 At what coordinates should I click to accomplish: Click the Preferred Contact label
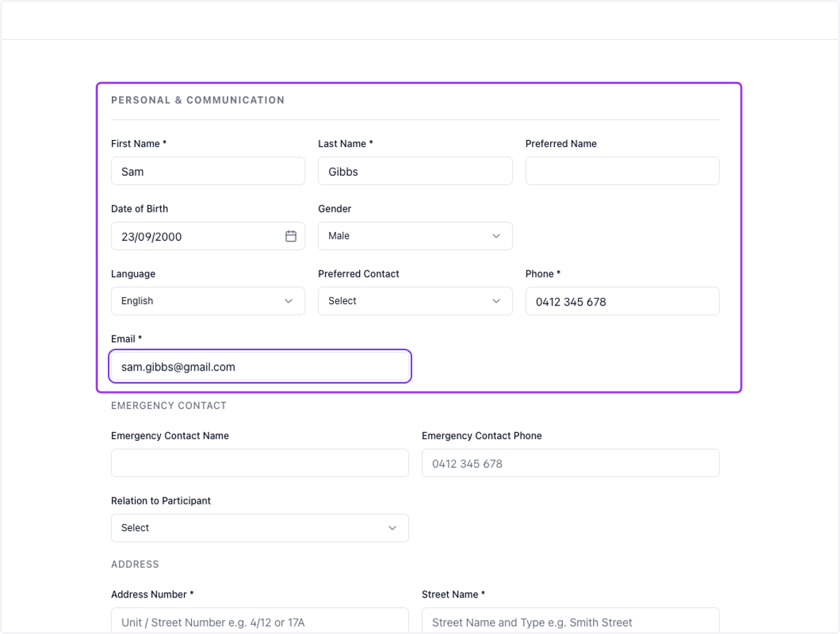pos(358,274)
